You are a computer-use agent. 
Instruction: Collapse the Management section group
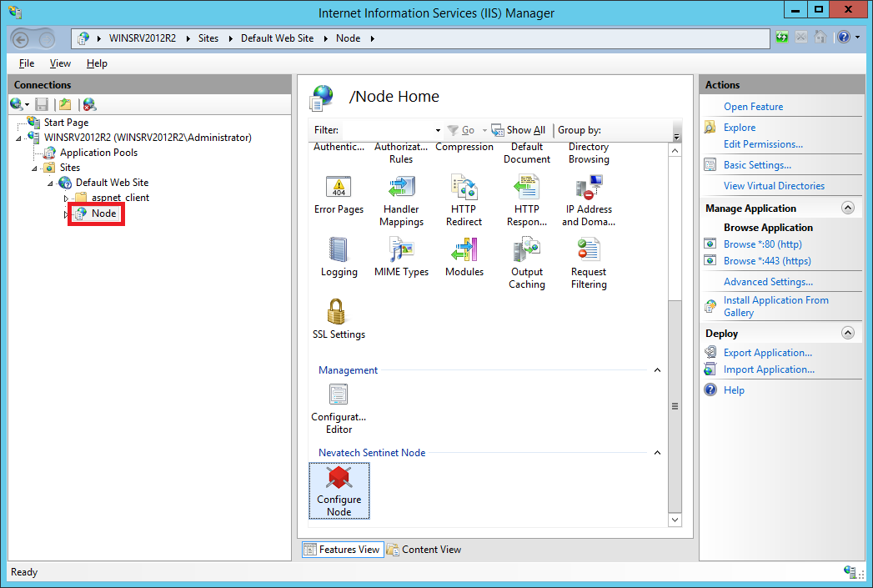(x=656, y=370)
